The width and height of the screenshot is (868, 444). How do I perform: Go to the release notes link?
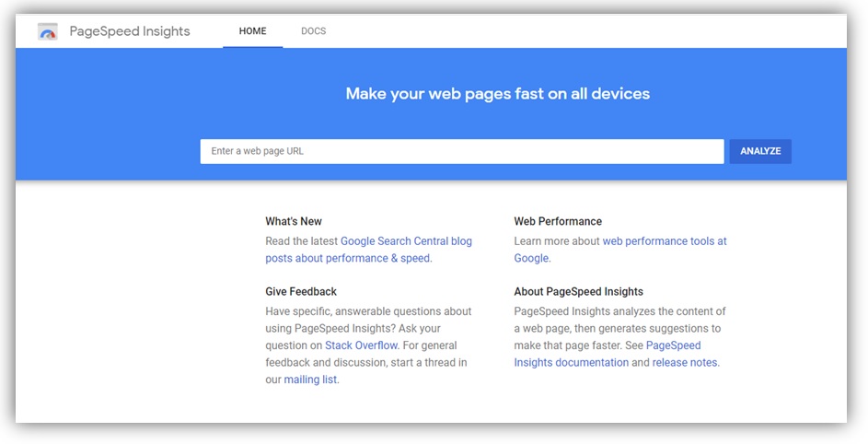click(685, 363)
